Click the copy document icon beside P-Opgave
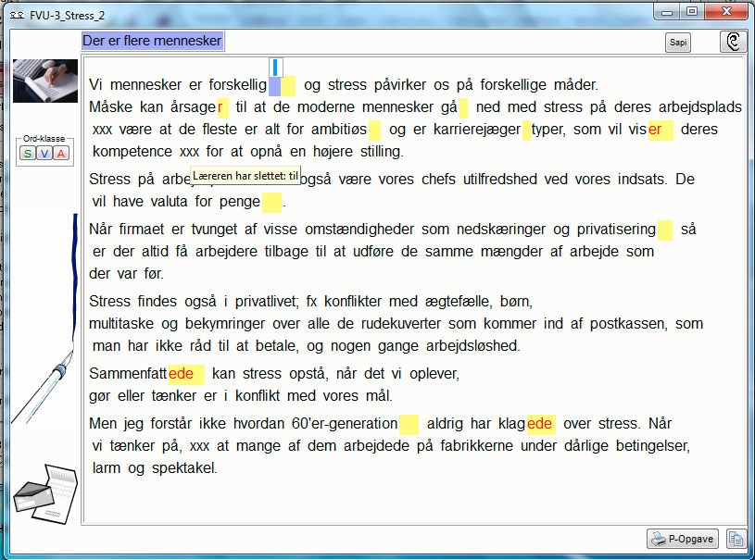Image resolution: width=755 pixels, height=560 pixels. point(736,539)
